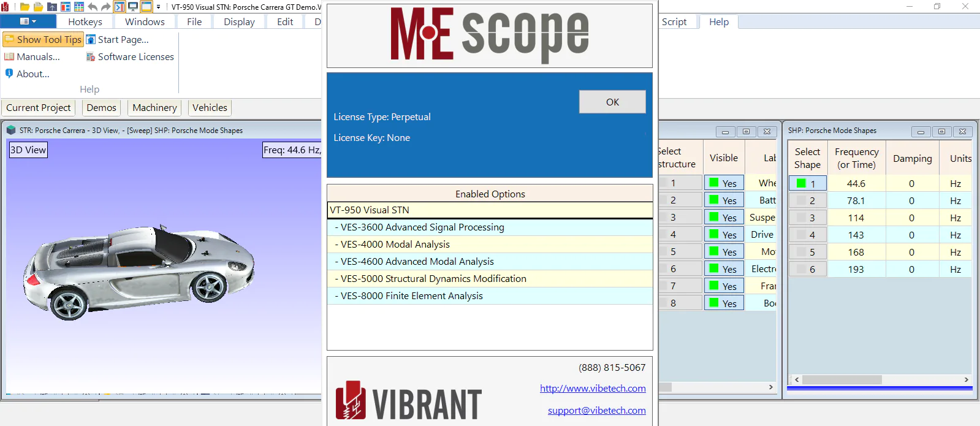This screenshot has height=426, width=980.
Task: Click the 78.1 frequency cell
Action: click(x=856, y=200)
